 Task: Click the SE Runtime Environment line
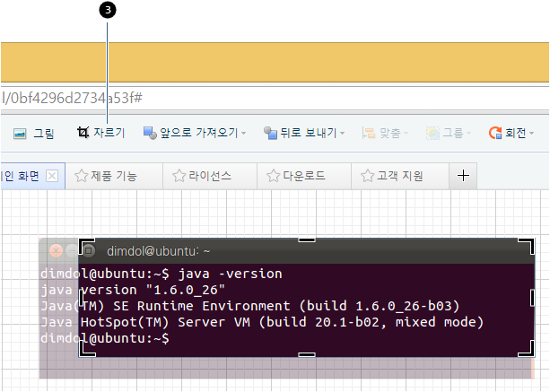click(x=250, y=306)
